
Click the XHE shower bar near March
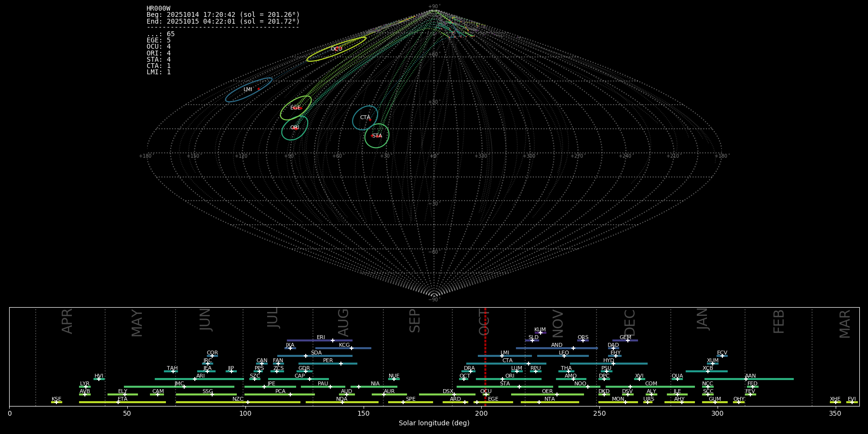tap(835, 402)
